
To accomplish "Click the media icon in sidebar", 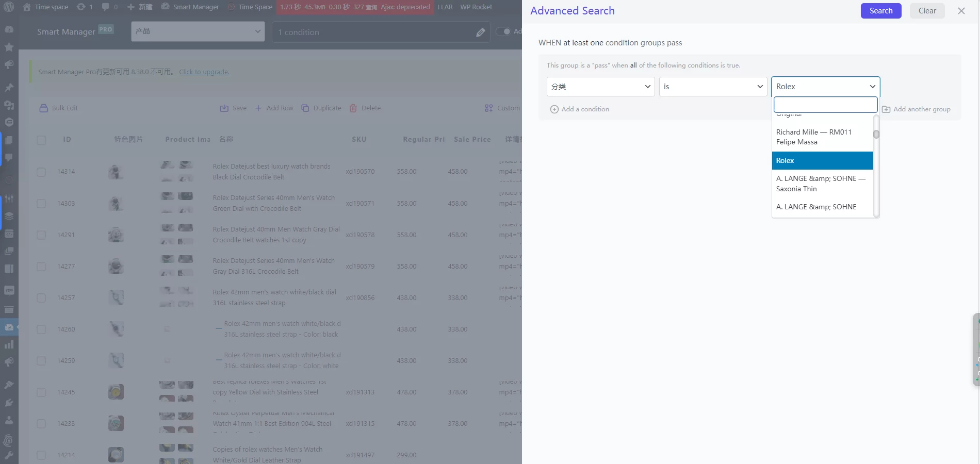I will [9, 105].
